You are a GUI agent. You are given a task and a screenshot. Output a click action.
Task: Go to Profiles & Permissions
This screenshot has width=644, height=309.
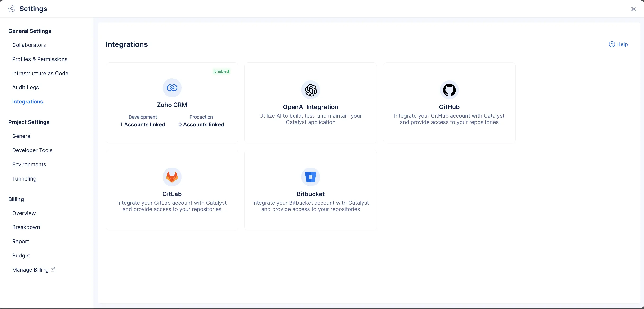pyautogui.click(x=40, y=59)
